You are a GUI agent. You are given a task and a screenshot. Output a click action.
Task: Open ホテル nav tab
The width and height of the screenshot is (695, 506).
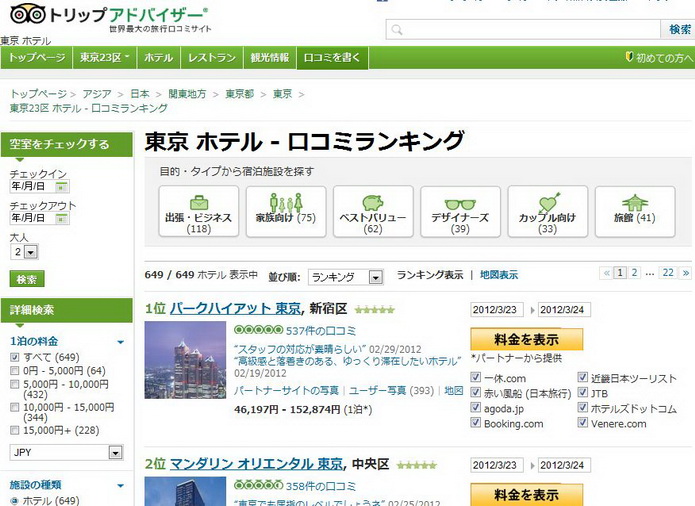coord(159,58)
